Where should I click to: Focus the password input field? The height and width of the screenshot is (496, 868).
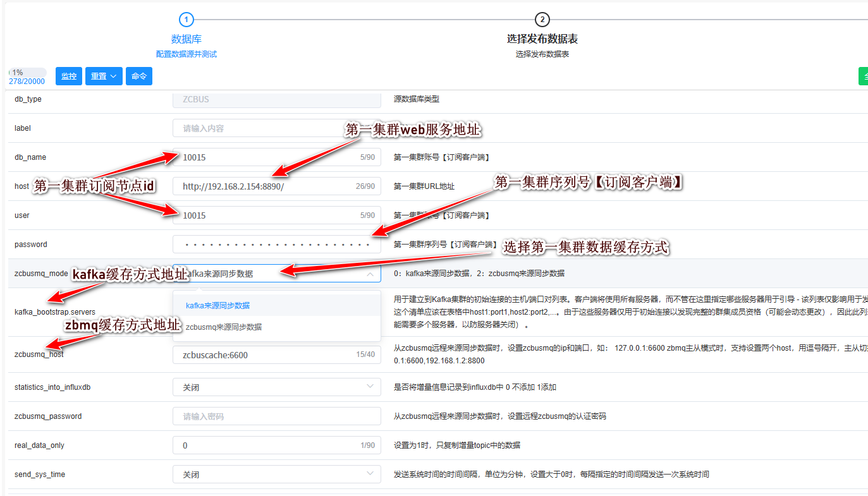(276, 245)
